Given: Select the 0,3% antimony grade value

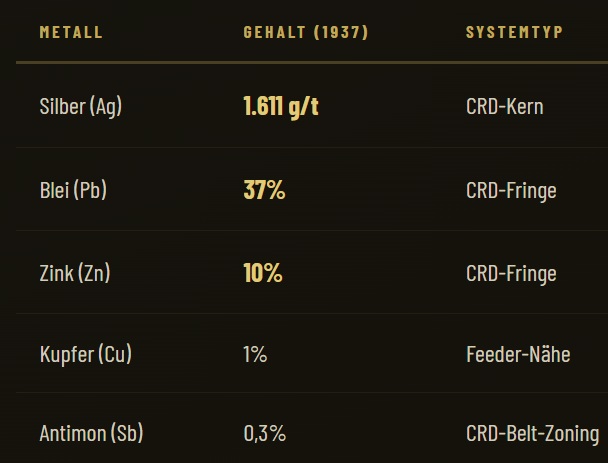Looking at the screenshot, I should (265, 434).
